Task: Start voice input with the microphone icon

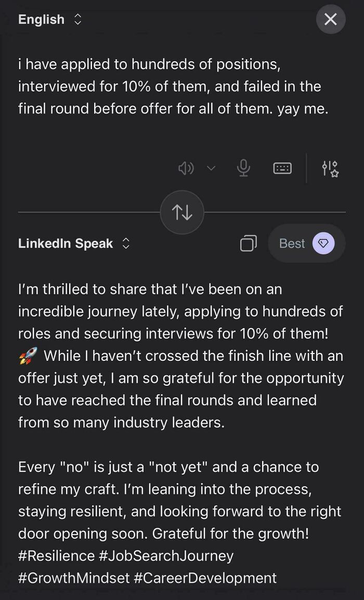Action: point(244,168)
